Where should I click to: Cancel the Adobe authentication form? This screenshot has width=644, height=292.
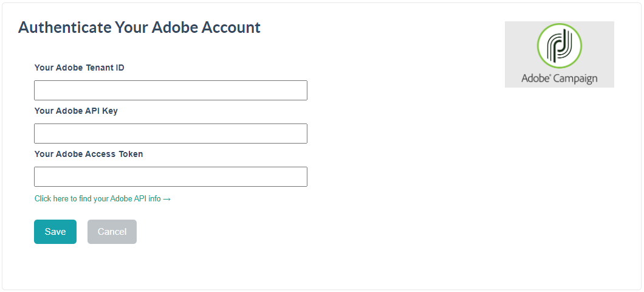coord(112,232)
